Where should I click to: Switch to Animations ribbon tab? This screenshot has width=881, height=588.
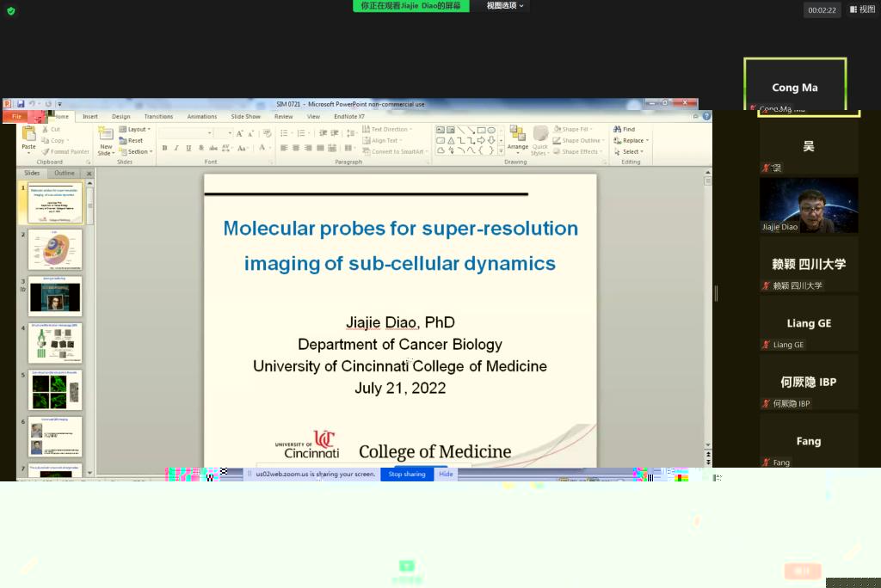(201, 116)
